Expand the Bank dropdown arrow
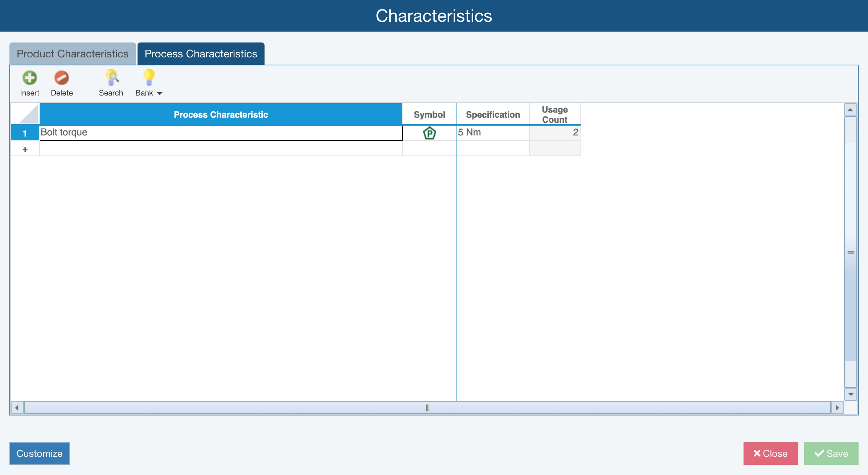Image resolution: width=868 pixels, height=475 pixels. [160, 93]
